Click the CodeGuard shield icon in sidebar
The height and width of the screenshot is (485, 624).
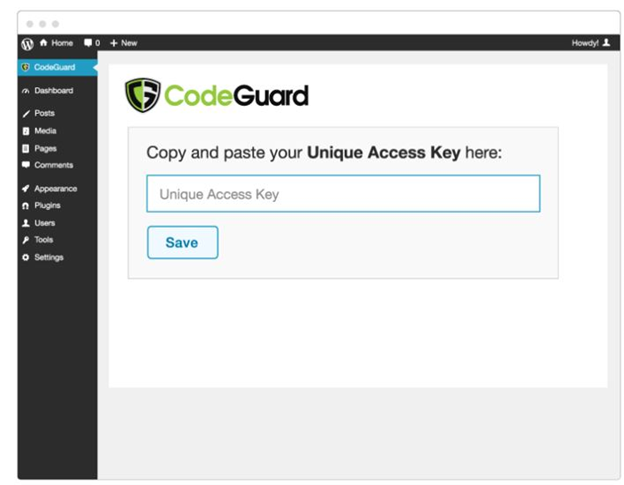tap(25, 67)
